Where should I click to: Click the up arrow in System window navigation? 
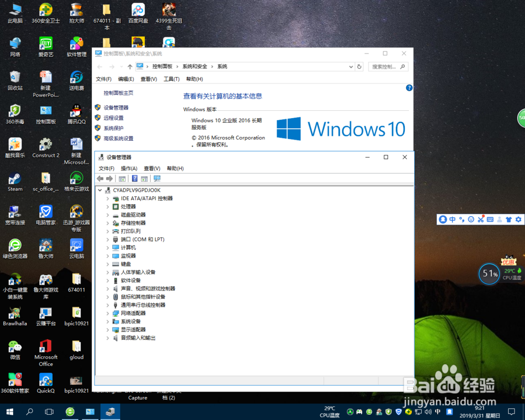coord(130,67)
